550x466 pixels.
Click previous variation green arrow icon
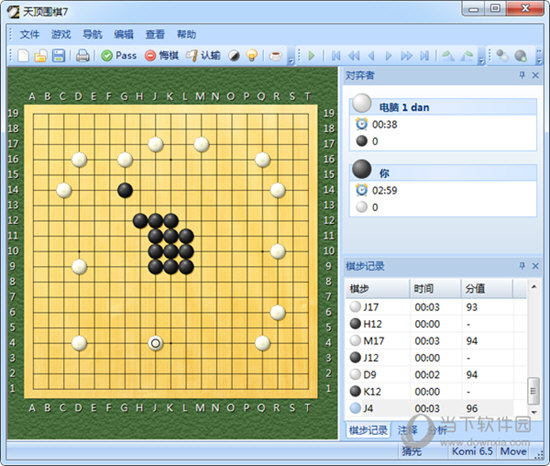[x=448, y=55]
